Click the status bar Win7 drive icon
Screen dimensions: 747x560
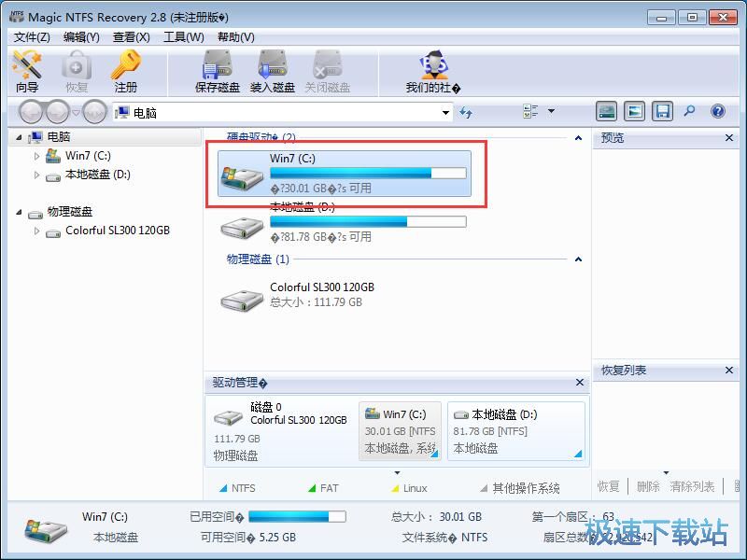pos(45,531)
